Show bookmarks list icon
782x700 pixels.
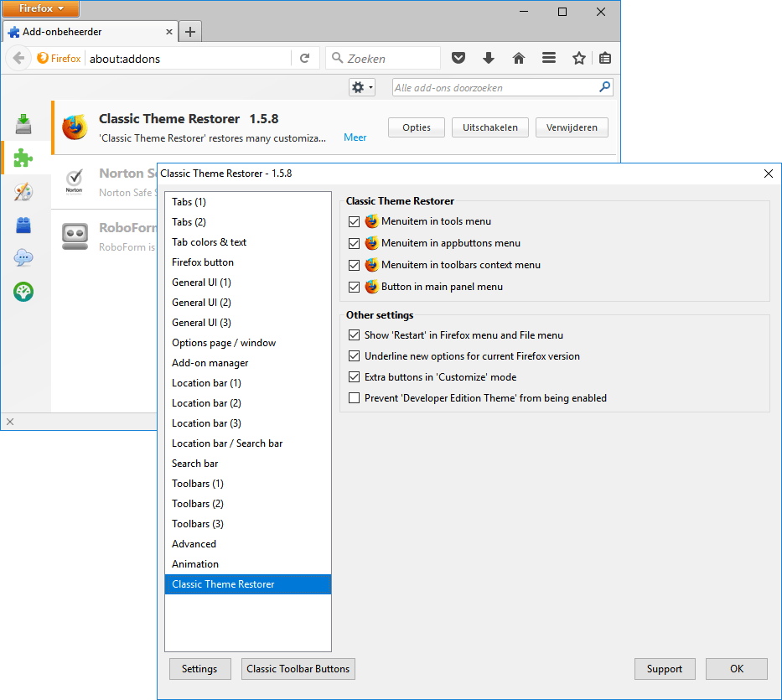[605, 59]
